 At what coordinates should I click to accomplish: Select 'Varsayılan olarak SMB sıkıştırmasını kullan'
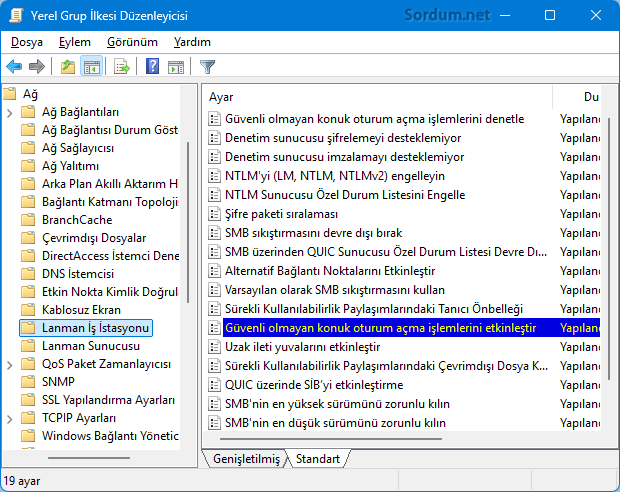(335, 290)
